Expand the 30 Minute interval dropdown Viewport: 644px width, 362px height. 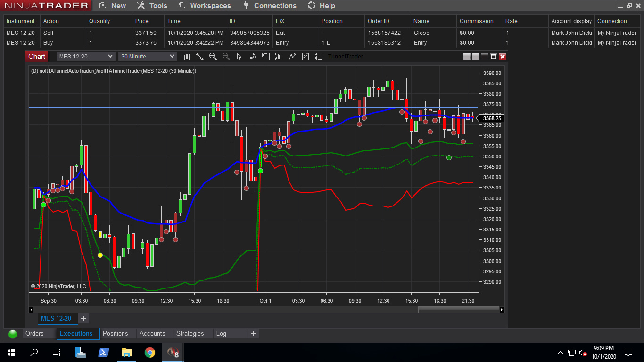[x=148, y=56]
